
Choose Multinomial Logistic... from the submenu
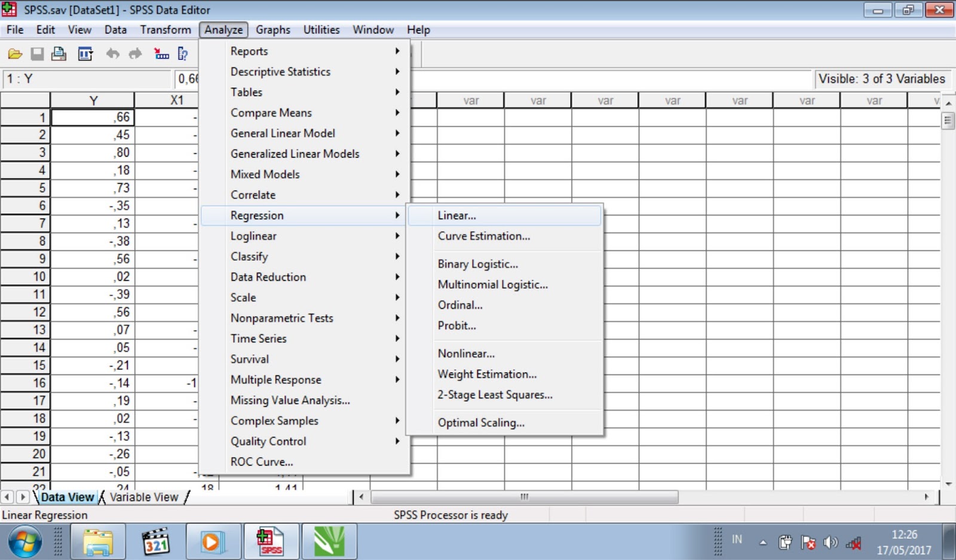504,285
